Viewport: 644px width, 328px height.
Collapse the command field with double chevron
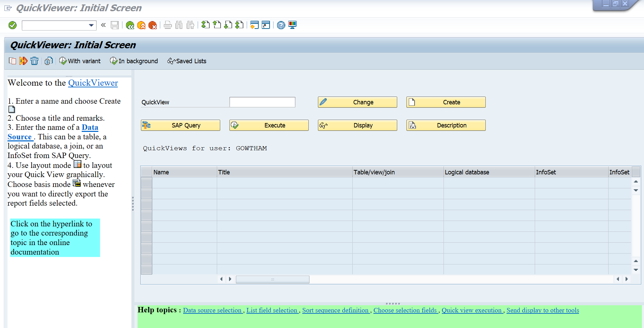click(x=103, y=25)
